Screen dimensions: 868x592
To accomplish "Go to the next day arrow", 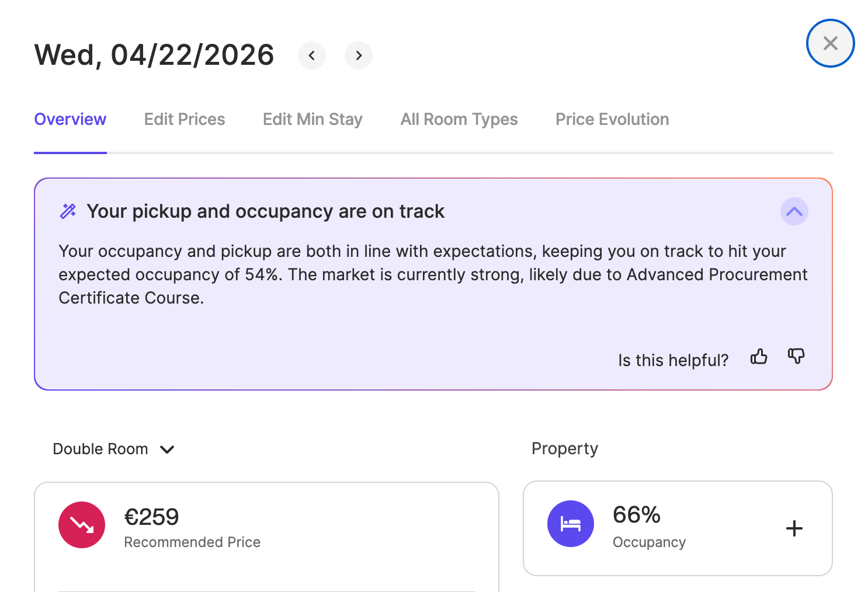I will coord(359,55).
